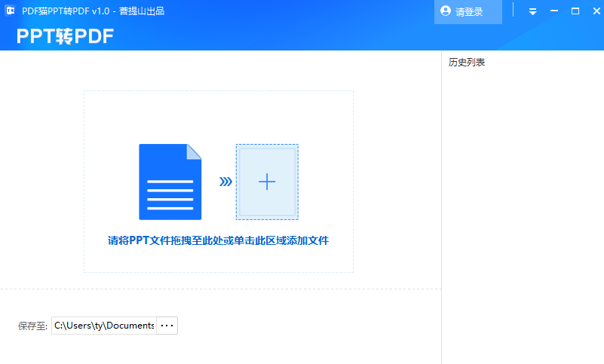The height and width of the screenshot is (364, 604).
Task: Click the PDF猫 app logo icon
Action: click(10, 11)
